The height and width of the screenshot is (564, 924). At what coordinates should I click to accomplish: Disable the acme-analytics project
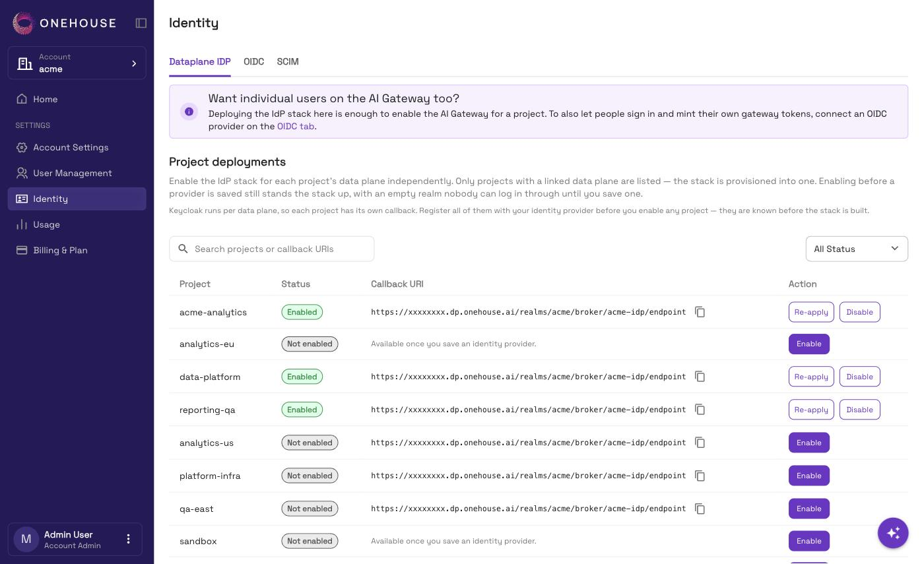pos(859,312)
